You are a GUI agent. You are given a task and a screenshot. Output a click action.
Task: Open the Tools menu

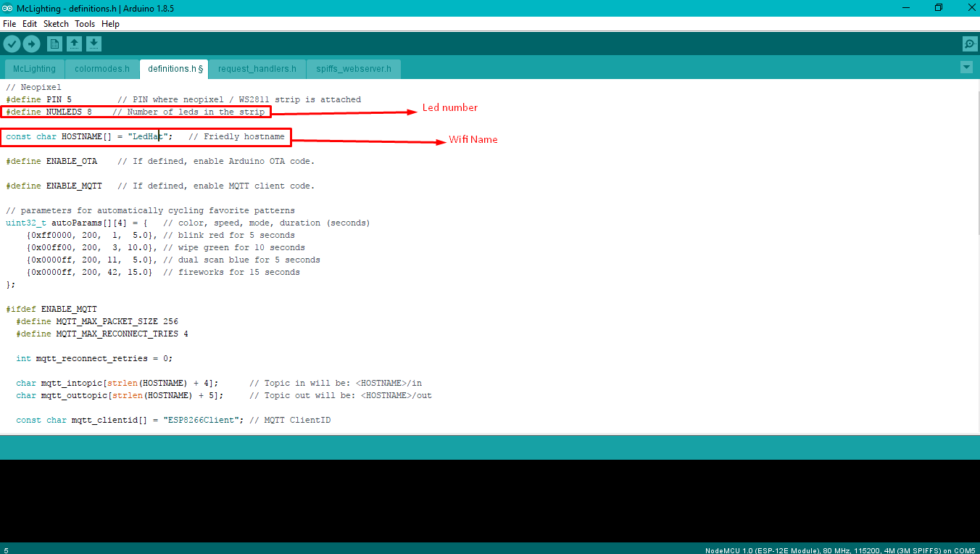(85, 23)
